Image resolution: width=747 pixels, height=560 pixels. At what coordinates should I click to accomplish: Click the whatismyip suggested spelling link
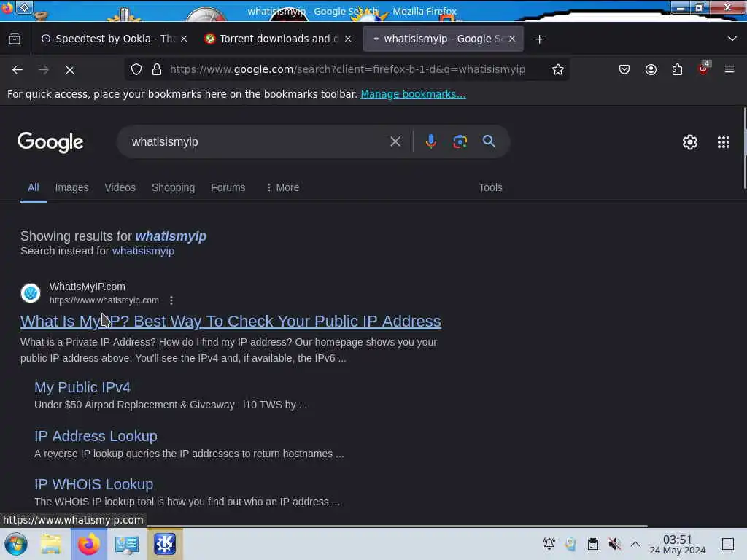pyautogui.click(x=171, y=236)
